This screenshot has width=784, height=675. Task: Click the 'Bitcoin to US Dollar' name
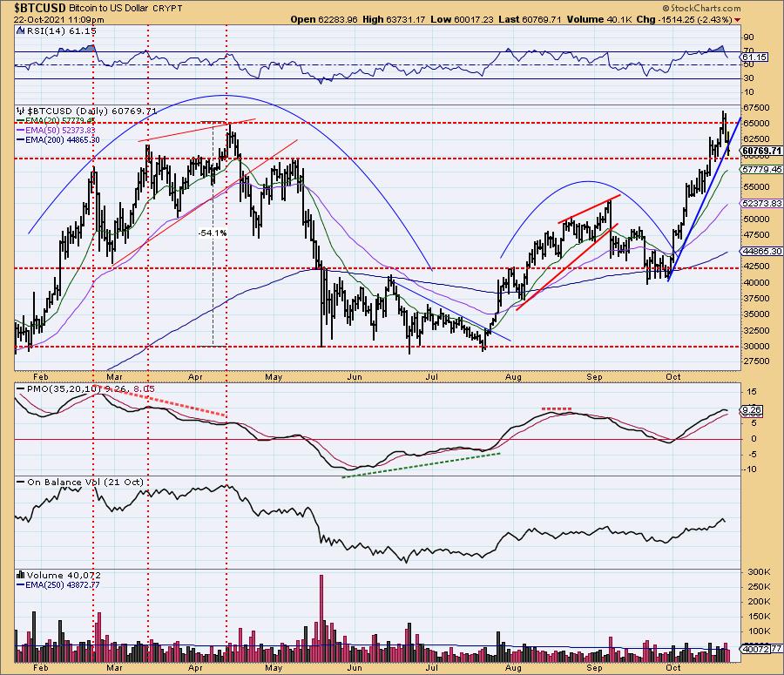coord(109,9)
